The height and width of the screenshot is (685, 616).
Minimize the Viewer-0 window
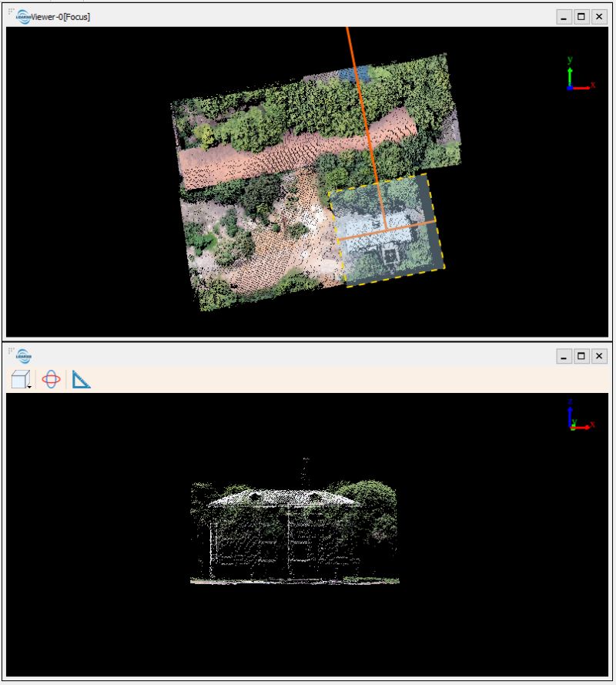pyautogui.click(x=564, y=17)
